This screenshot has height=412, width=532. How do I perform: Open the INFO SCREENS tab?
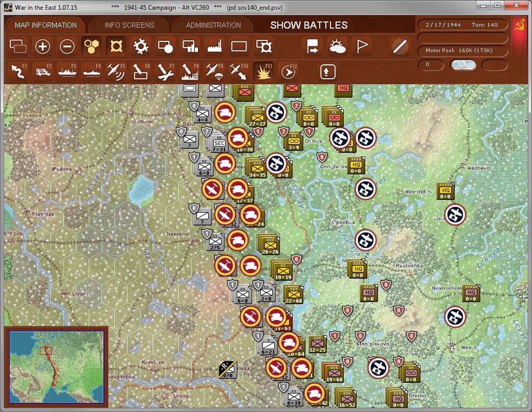tap(129, 25)
